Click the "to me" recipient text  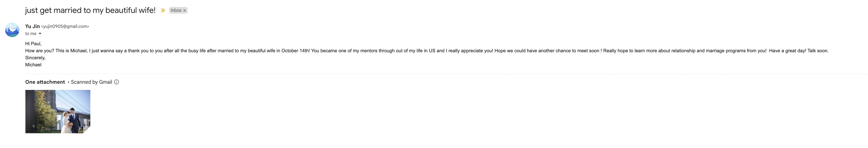31,34
